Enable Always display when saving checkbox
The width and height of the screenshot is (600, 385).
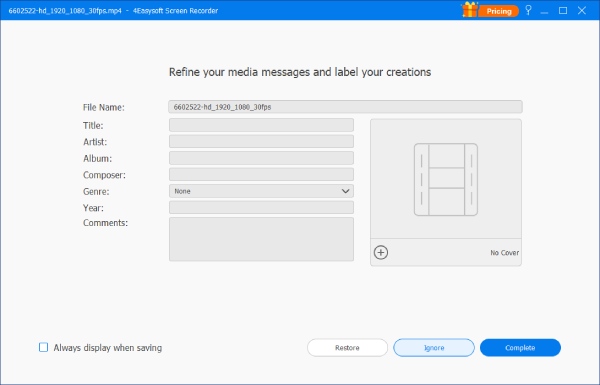(x=44, y=347)
